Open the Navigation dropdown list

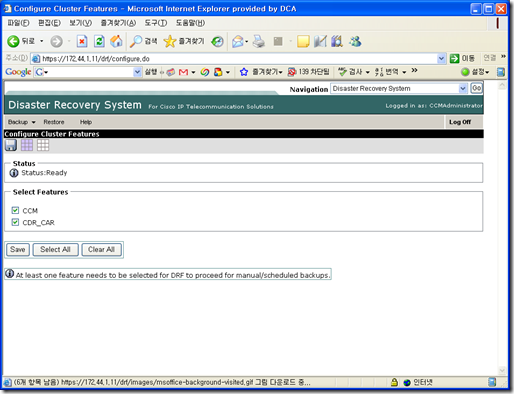point(463,88)
